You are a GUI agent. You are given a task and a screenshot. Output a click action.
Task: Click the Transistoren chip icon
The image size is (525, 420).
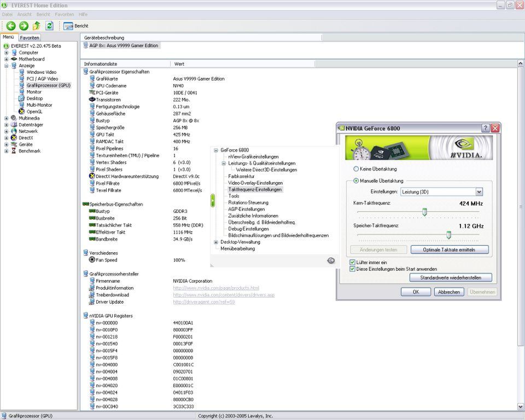click(92, 100)
